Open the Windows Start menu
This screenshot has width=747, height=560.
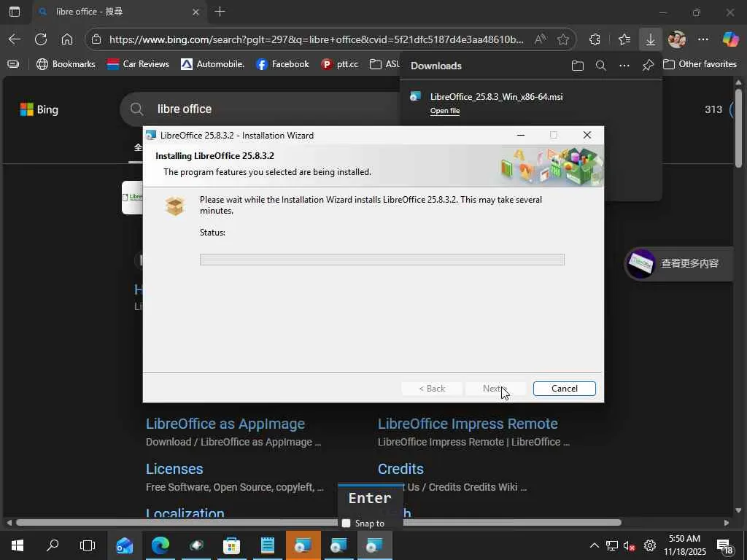tap(18, 545)
